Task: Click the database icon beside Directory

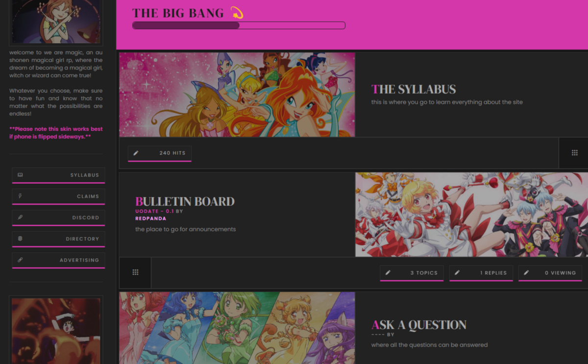Action: pyautogui.click(x=20, y=239)
